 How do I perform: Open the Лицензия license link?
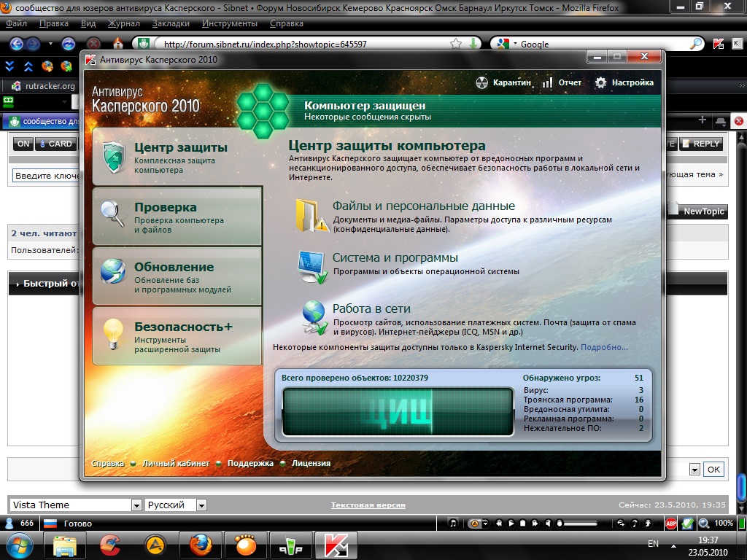[311, 463]
